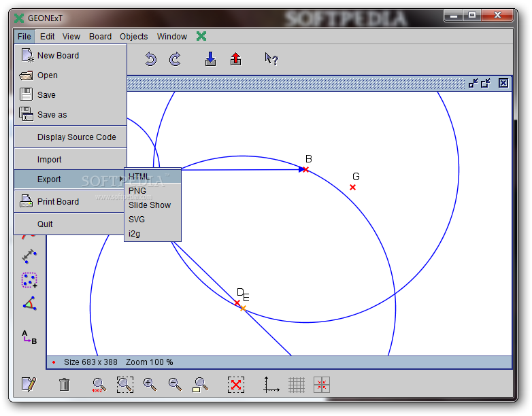Click the zoom out magnifier icon
The width and height of the screenshot is (532, 416).
[x=175, y=385]
